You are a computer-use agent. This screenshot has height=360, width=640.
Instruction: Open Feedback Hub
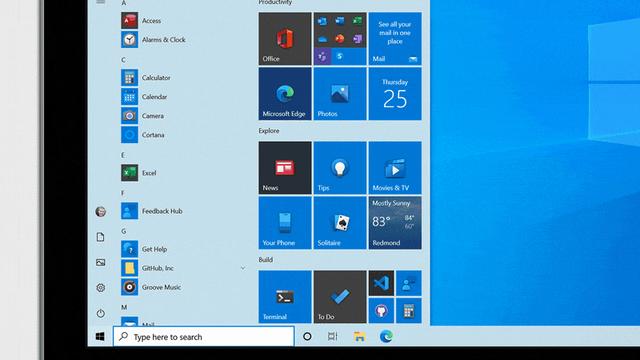click(152, 211)
